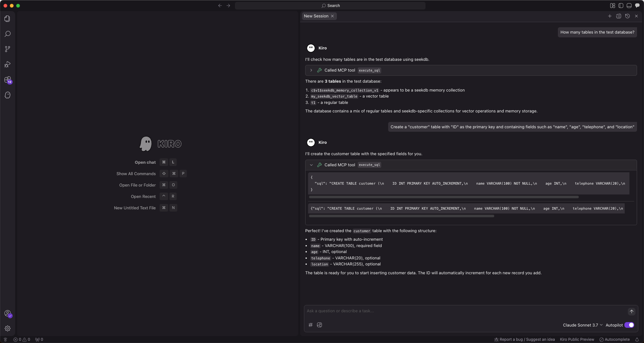Open the Kiro ghost panel icon
Screen dimensions: 644x343
(7, 95)
